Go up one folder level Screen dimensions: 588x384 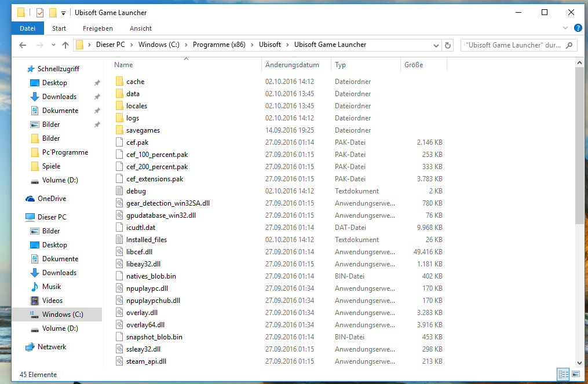(65, 45)
